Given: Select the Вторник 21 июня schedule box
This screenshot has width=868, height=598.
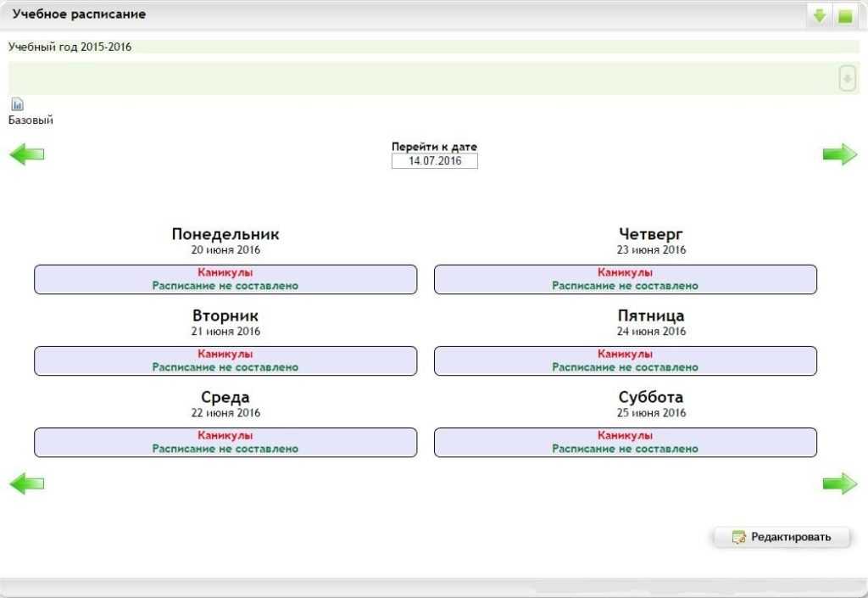Looking at the screenshot, I should tap(225, 360).
